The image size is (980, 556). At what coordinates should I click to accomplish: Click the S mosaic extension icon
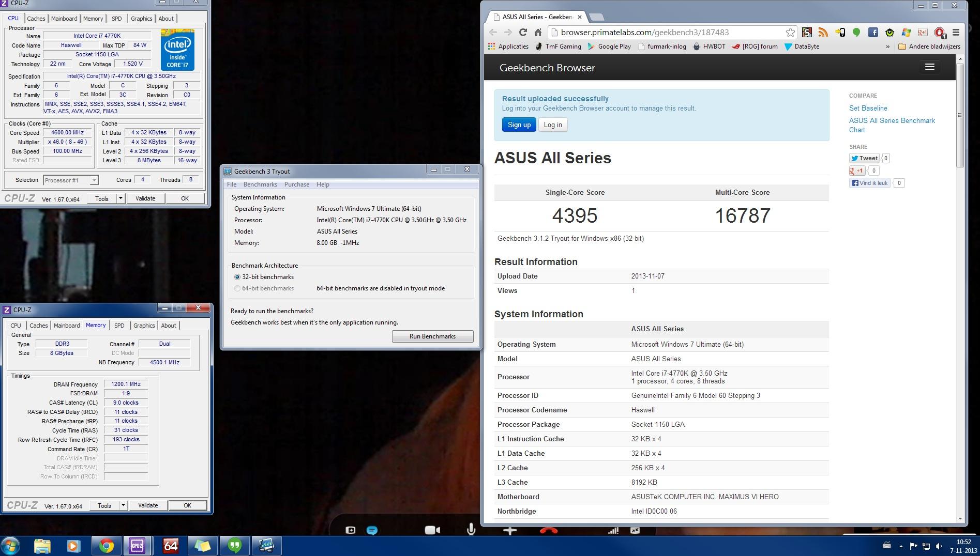pos(807,32)
